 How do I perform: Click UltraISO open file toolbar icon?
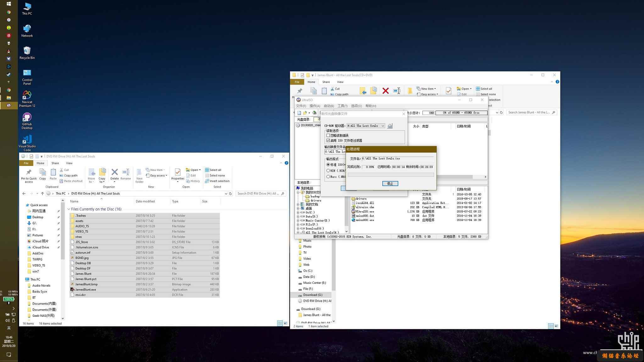click(305, 113)
